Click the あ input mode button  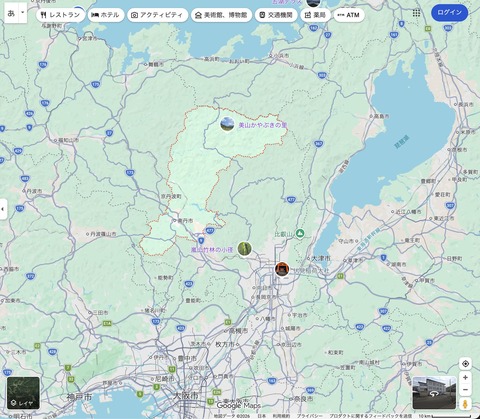point(11,13)
